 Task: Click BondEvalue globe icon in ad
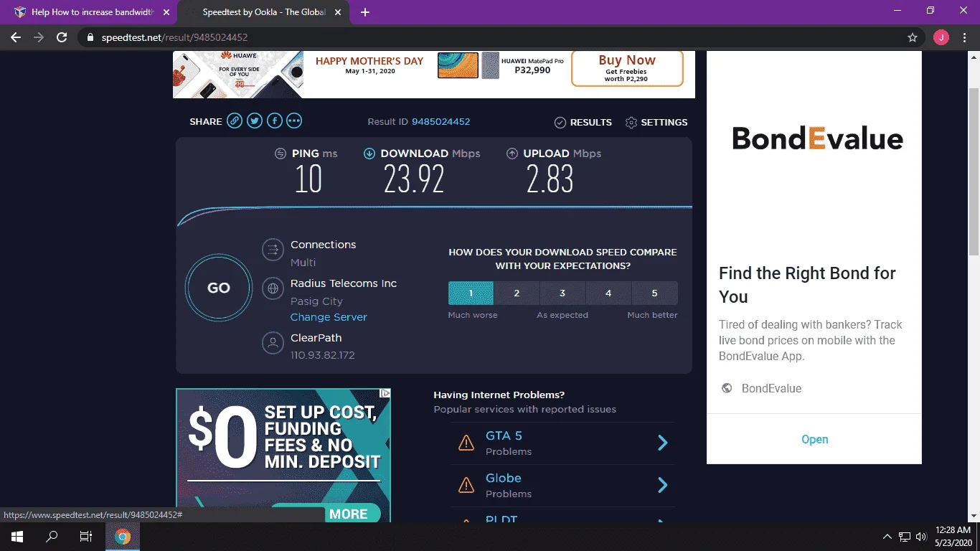(x=727, y=388)
